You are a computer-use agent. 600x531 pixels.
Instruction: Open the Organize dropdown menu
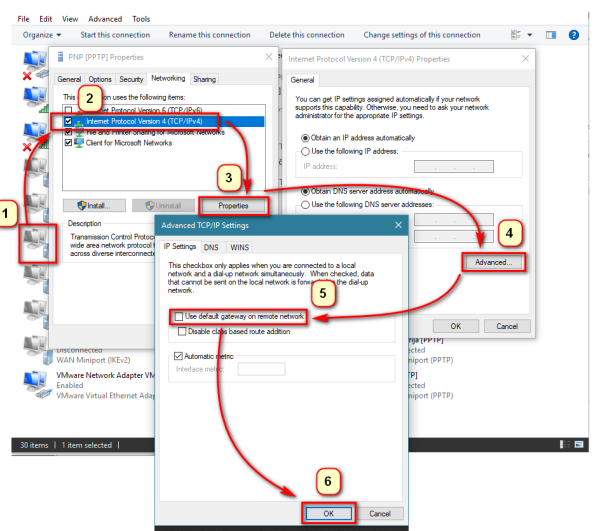point(41,35)
